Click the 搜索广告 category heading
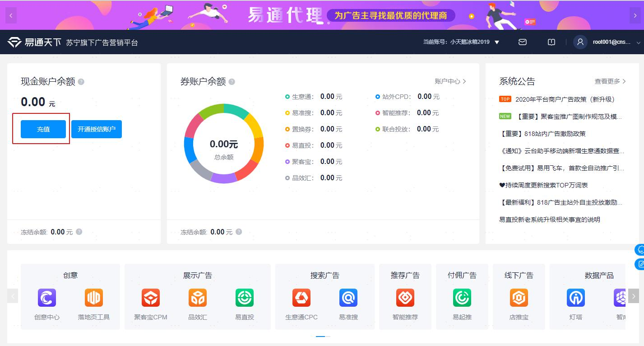This screenshot has height=346, width=644. click(325, 275)
